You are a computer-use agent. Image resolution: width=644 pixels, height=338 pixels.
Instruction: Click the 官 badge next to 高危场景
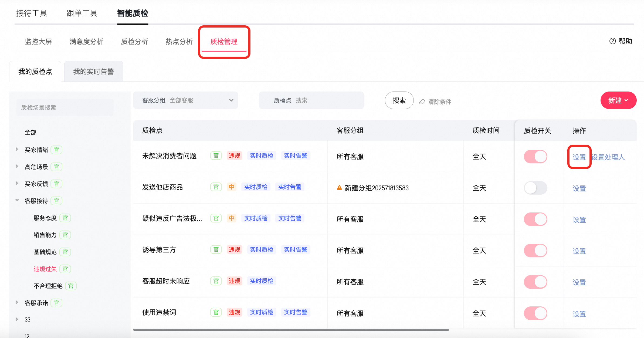pyautogui.click(x=56, y=167)
